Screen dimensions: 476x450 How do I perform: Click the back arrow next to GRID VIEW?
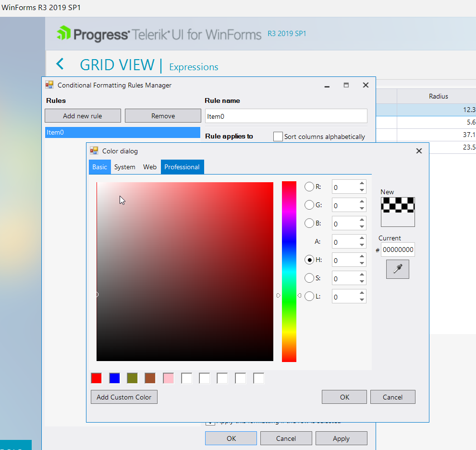click(60, 64)
